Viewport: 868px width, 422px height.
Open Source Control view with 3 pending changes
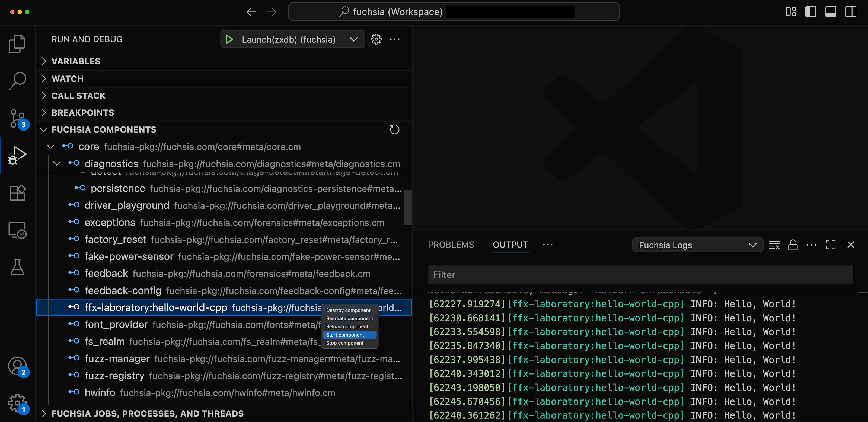[17, 119]
